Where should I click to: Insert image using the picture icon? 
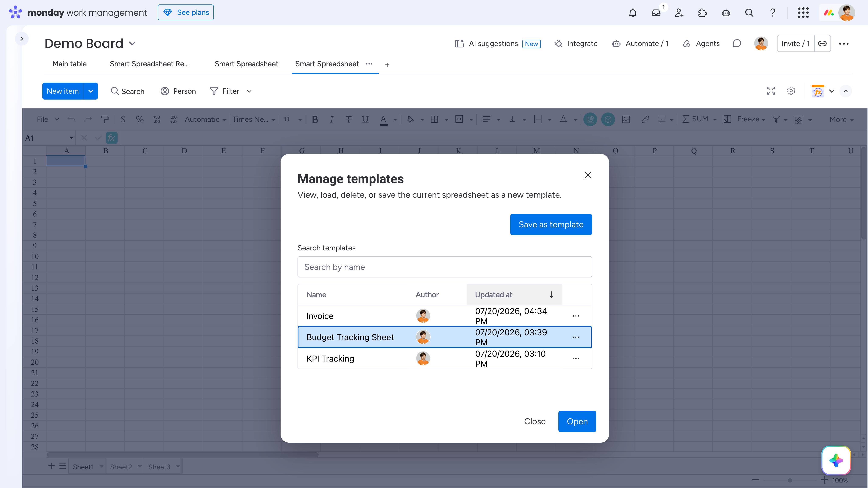626,119
